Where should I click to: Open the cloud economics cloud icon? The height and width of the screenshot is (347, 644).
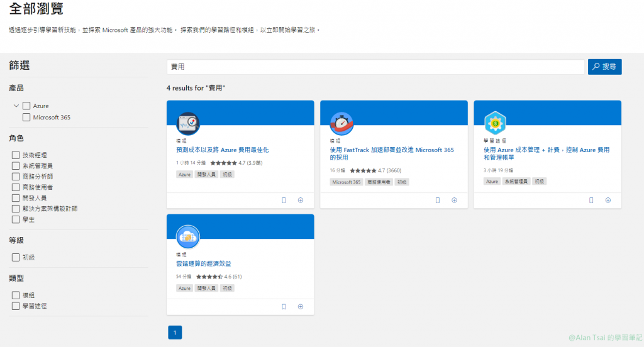coord(188,237)
